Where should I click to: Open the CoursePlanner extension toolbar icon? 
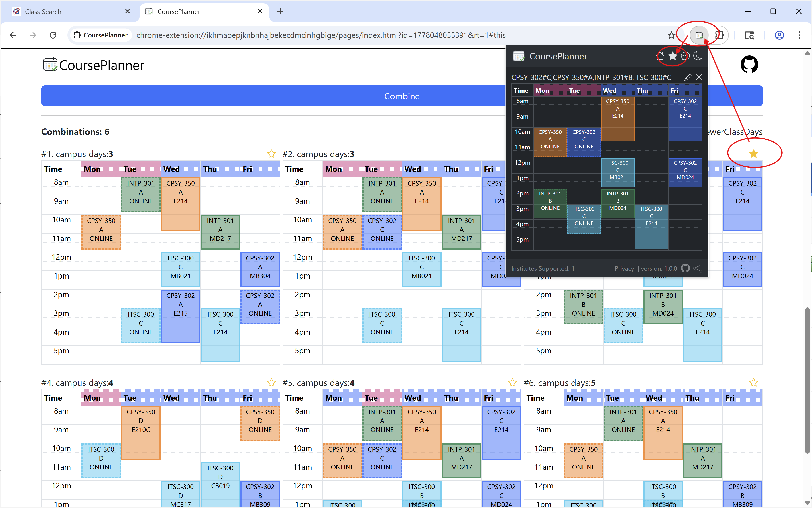[x=699, y=35]
